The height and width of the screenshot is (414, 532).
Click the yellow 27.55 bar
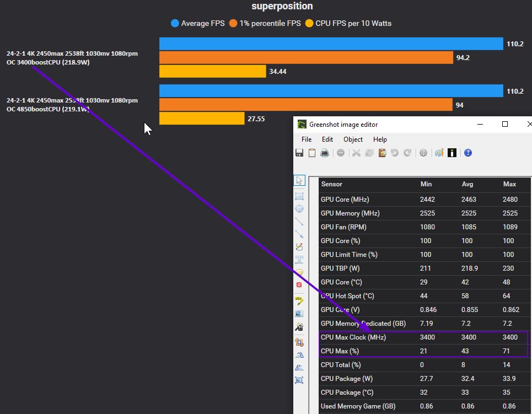click(202, 119)
